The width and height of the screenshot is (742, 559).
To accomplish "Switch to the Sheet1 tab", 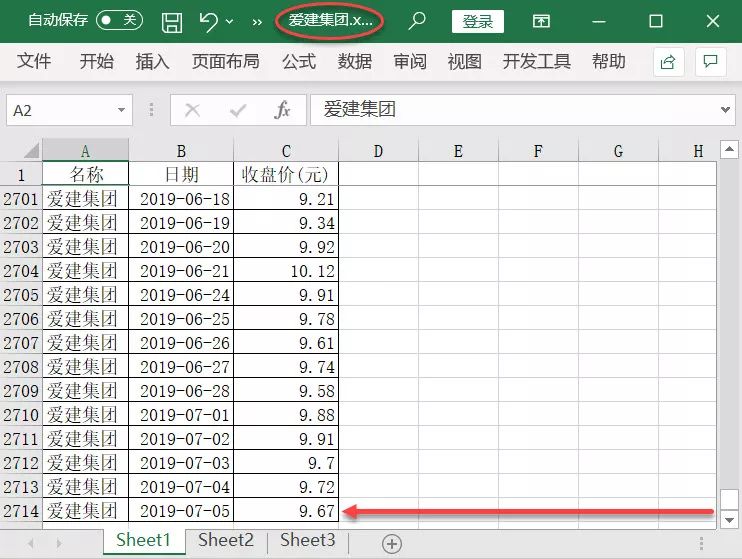I will [x=143, y=540].
